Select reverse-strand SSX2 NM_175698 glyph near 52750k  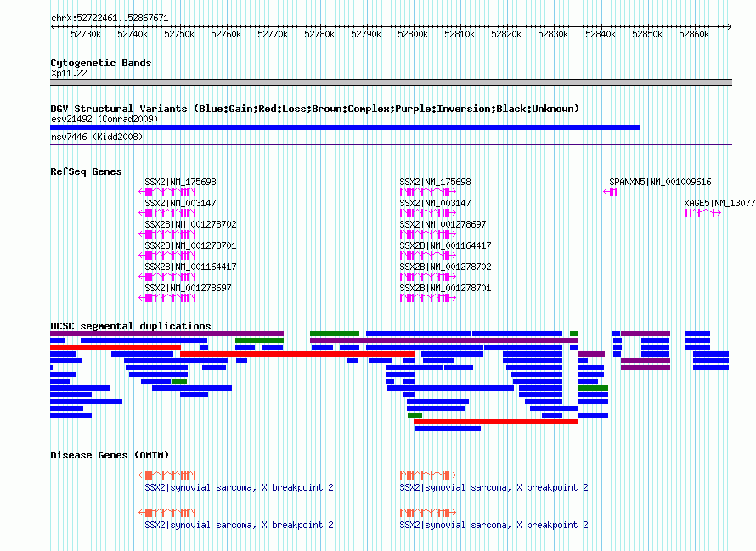point(167,192)
